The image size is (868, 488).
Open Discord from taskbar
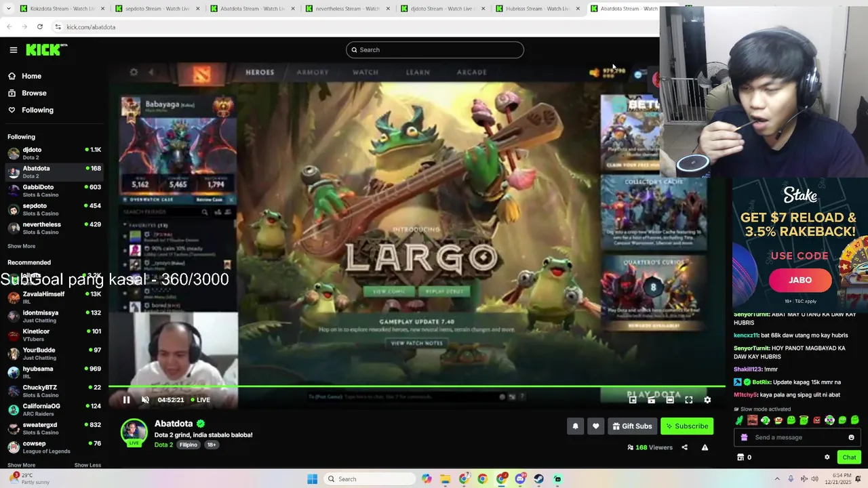[x=520, y=479]
